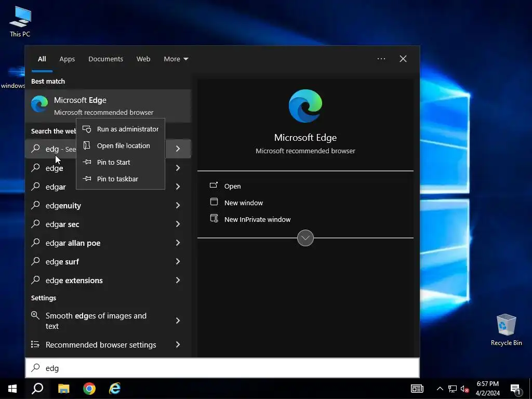Show hidden system tray icons
The width and height of the screenshot is (532, 399).
440,389
